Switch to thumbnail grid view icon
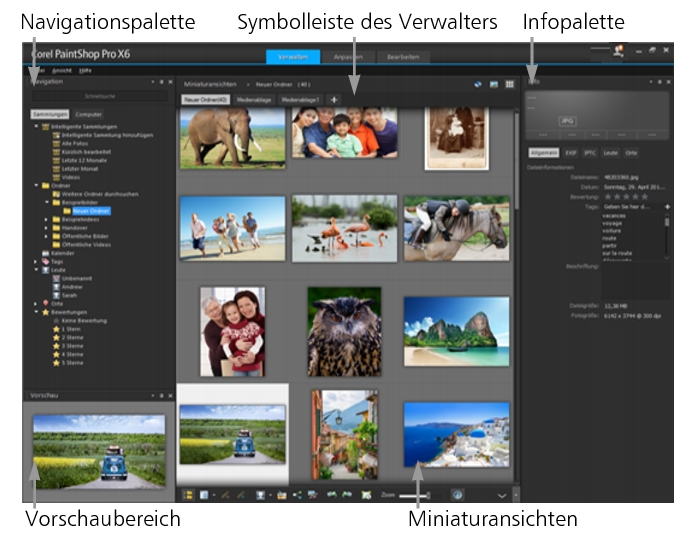Viewport: 696px width, 540px height. point(509,85)
